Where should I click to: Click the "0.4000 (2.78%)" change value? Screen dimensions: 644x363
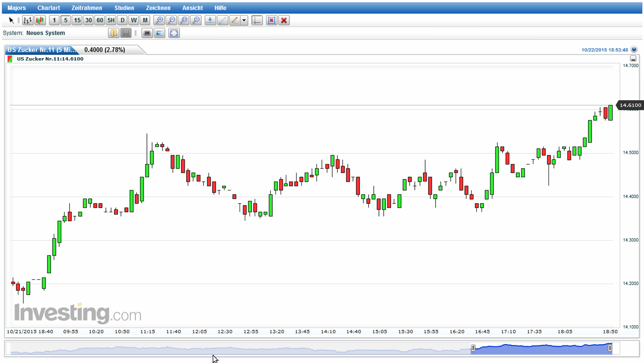[105, 50]
